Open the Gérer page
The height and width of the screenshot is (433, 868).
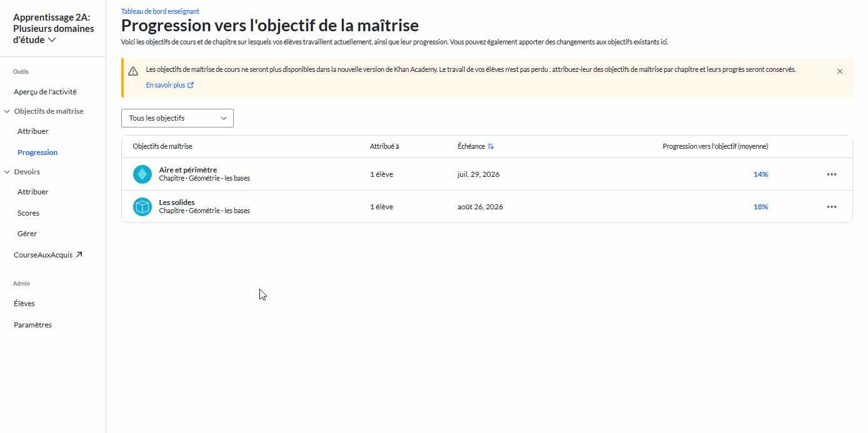pyautogui.click(x=27, y=234)
